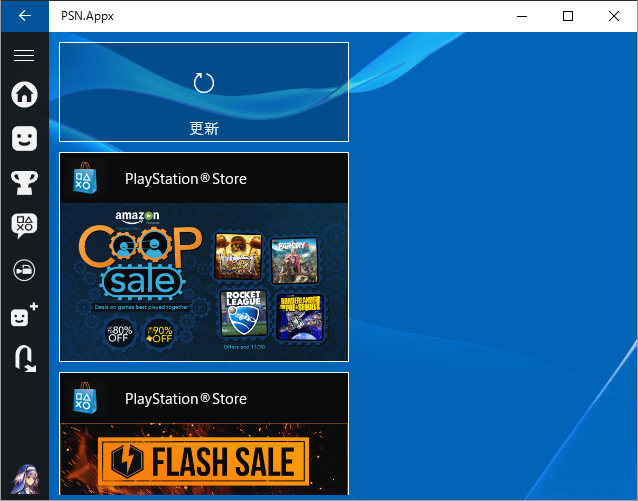Click the U-turn arrow sidebar icon
This screenshot has width=638, height=501.
pos(25,359)
